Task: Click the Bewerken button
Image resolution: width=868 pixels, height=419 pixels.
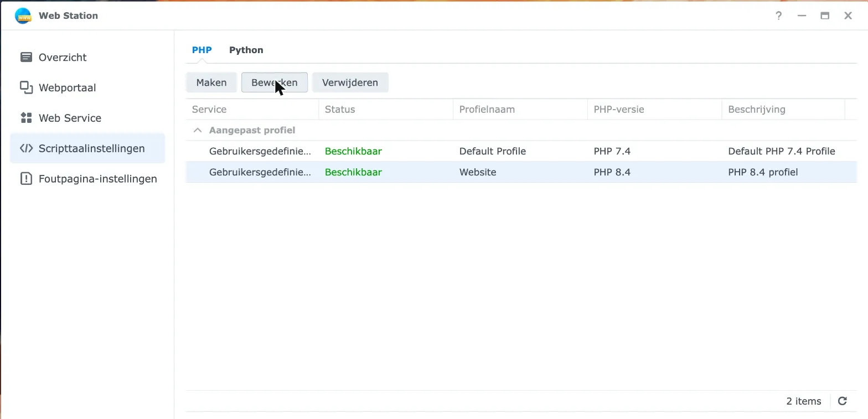Action: coord(275,82)
